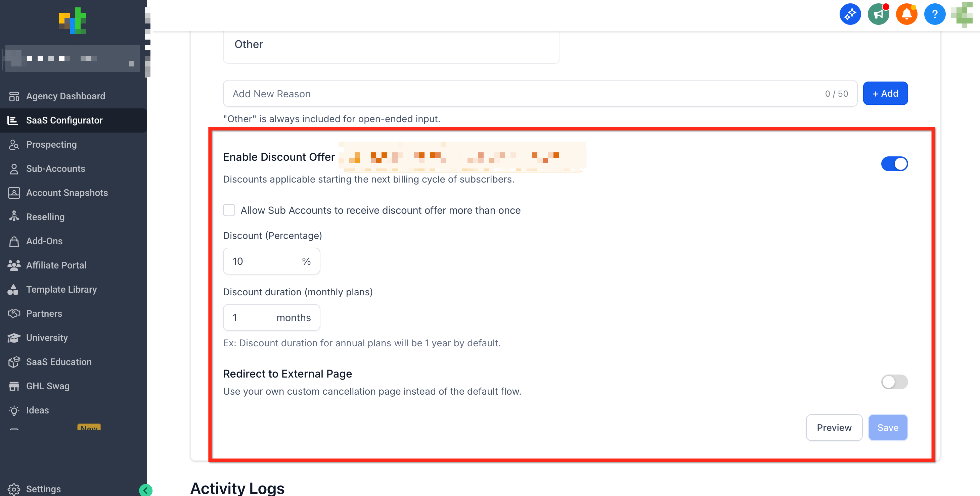Collapse the sidebar with green chevron button

click(x=145, y=490)
